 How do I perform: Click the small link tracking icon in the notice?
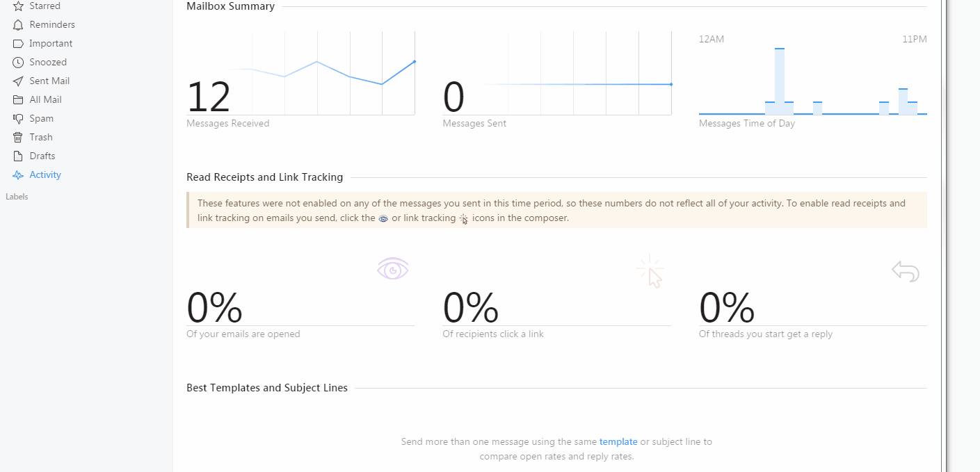pos(464,219)
